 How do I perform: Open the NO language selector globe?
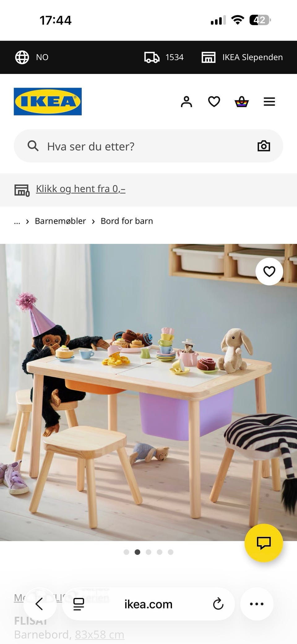(32, 57)
